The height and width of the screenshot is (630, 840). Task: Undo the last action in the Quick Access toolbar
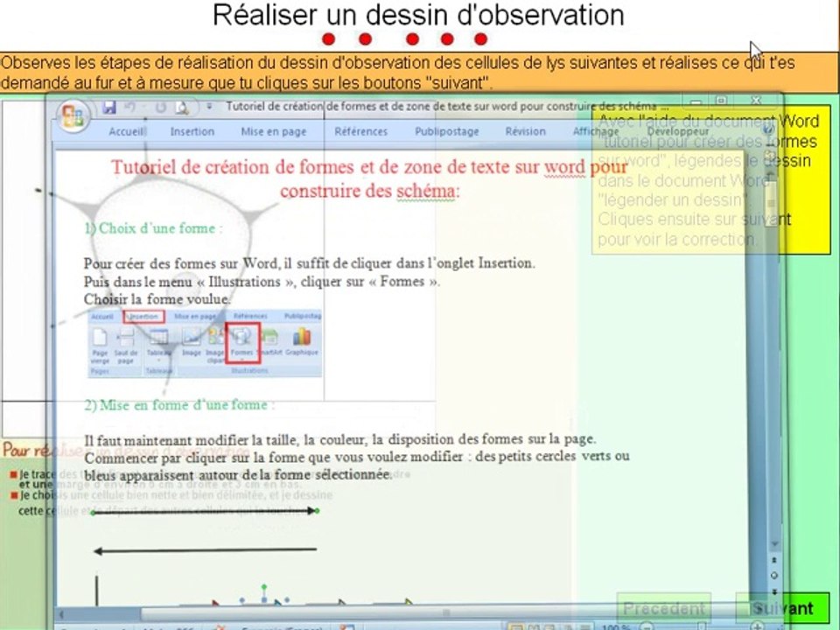click(129, 107)
